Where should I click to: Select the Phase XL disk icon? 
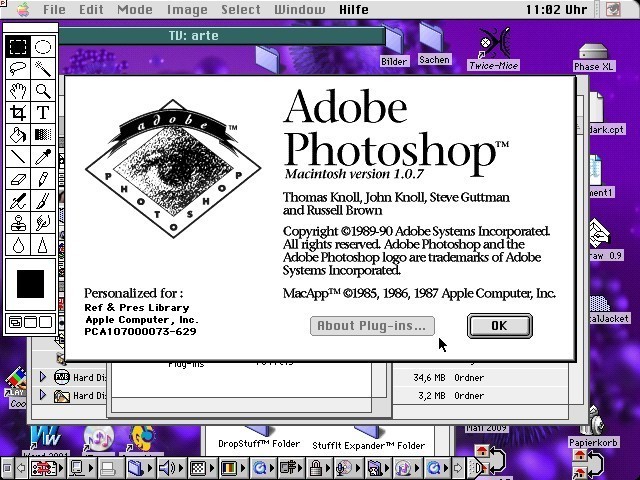pyautogui.click(x=593, y=57)
